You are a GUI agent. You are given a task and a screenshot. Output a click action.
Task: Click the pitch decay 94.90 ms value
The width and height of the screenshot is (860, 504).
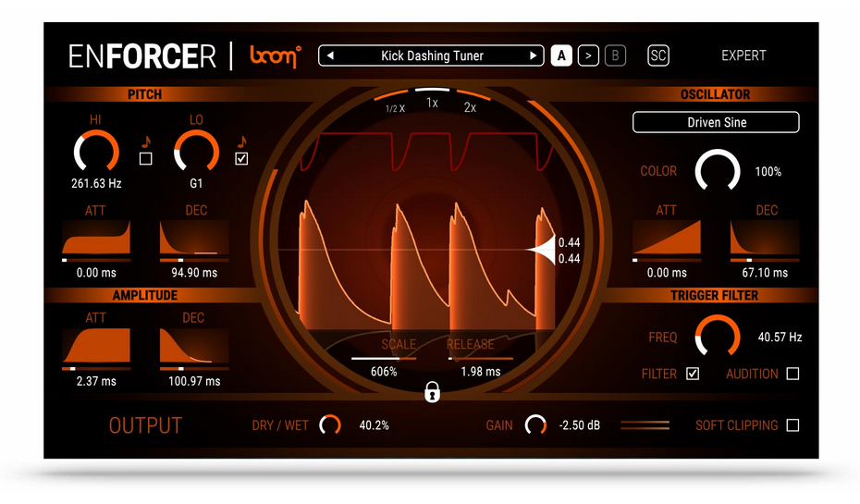[x=194, y=273]
